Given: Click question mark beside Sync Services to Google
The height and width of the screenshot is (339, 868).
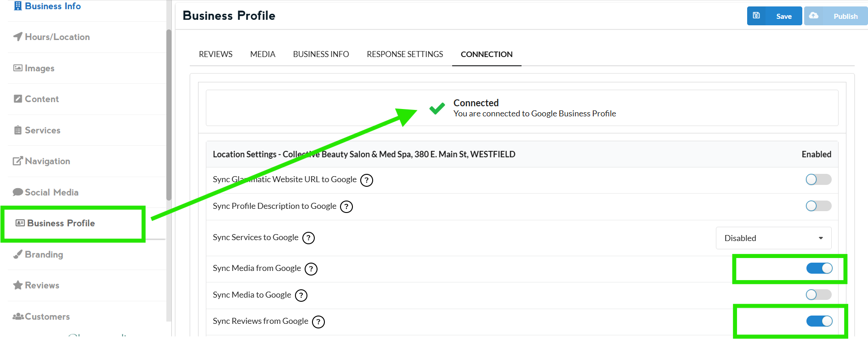Looking at the screenshot, I should tap(308, 238).
